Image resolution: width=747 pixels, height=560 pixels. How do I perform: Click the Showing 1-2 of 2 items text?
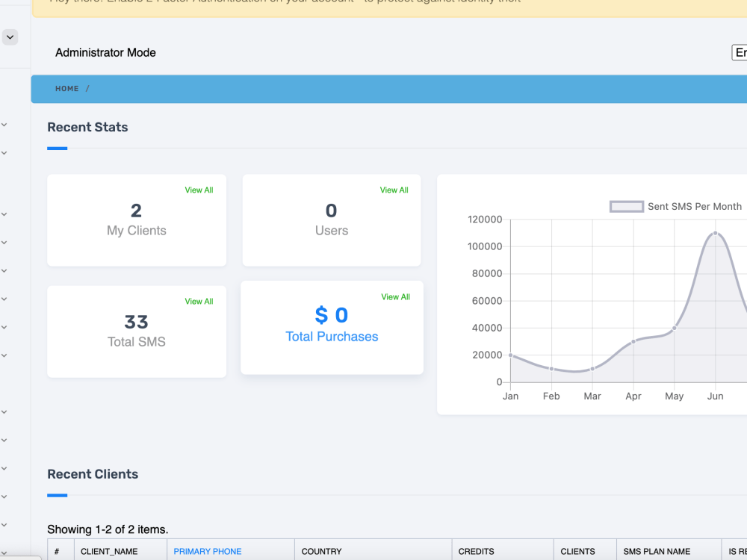[108, 529]
